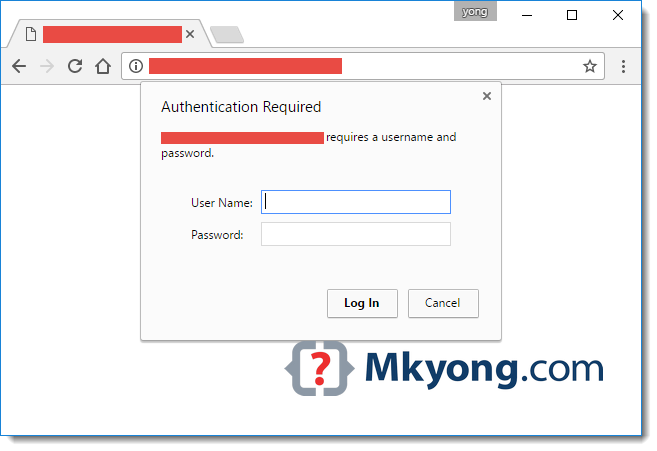Reload the page with refresh icon
The height and width of the screenshot is (451, 657).
coord(75,66)
